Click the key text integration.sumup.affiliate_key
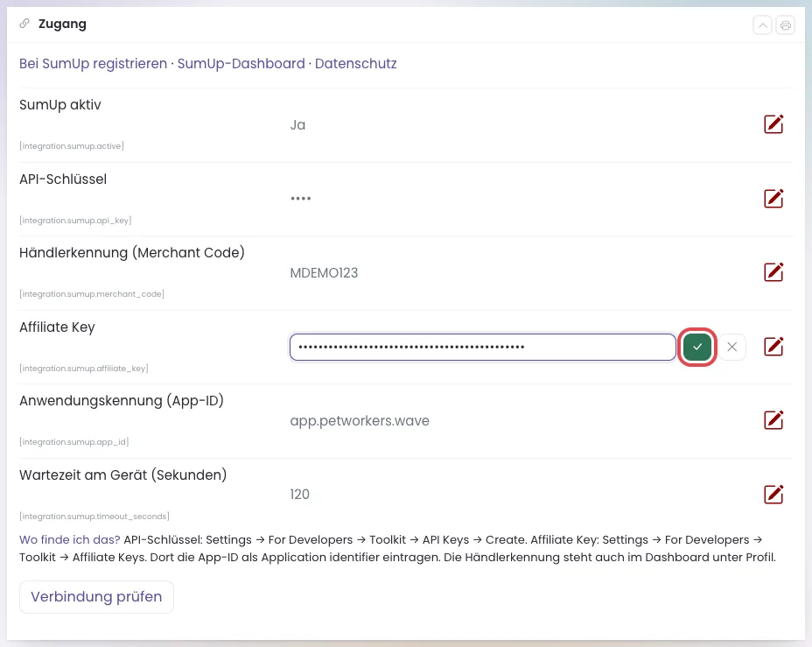This screenshot has width=812, height=647. 84,369
